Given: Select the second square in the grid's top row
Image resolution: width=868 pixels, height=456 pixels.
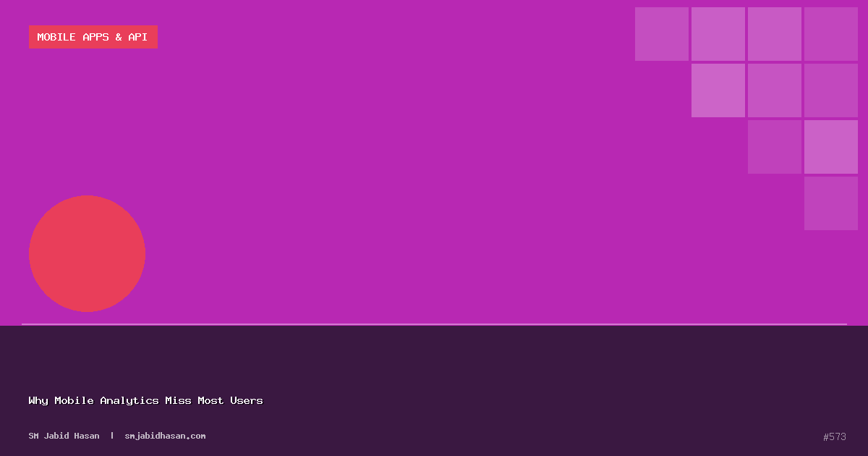Looking at the screenshot, I should [718, 34].
